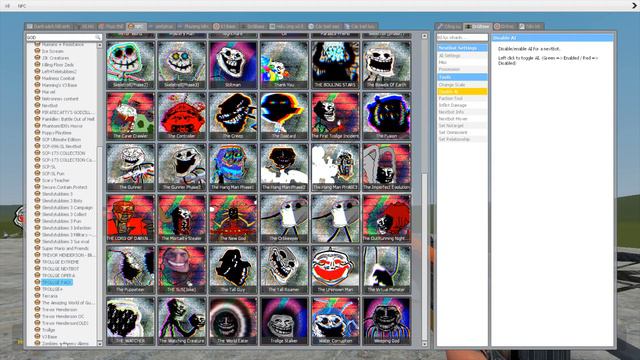The height and width of the screenshot is (360, 640).
Task: Select the Inflict Damage tool
Action: pos(462,105)
